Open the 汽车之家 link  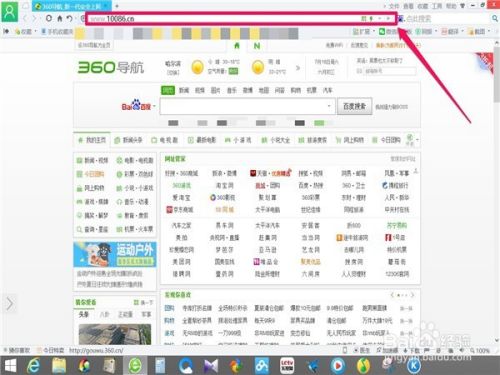[x=181, y=226]
